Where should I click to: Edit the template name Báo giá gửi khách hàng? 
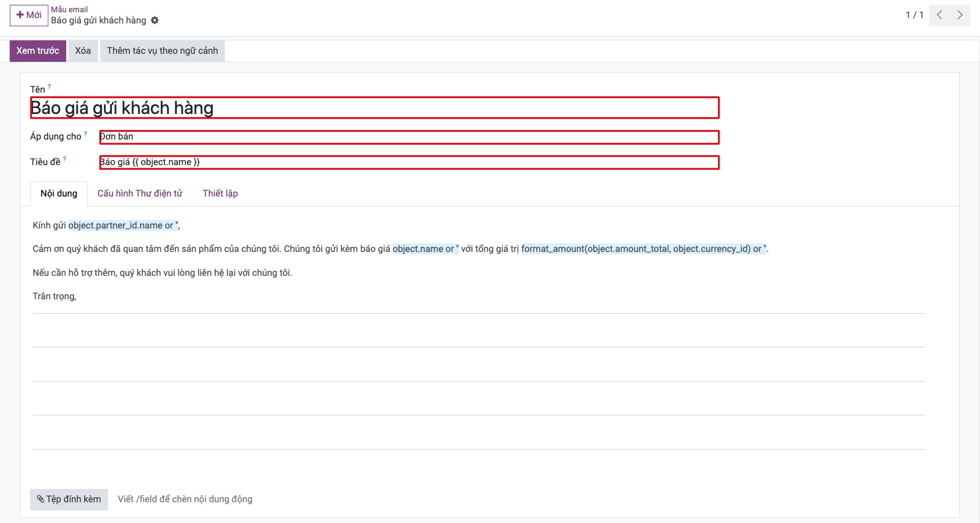coord(374,108)
